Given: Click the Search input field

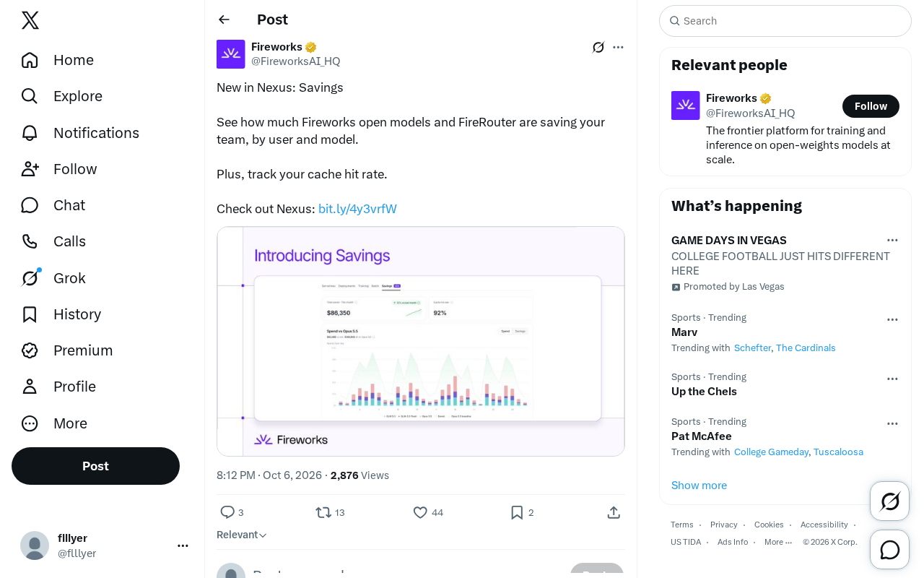Looking at the screenshot, I should click(x=785, y=21).
